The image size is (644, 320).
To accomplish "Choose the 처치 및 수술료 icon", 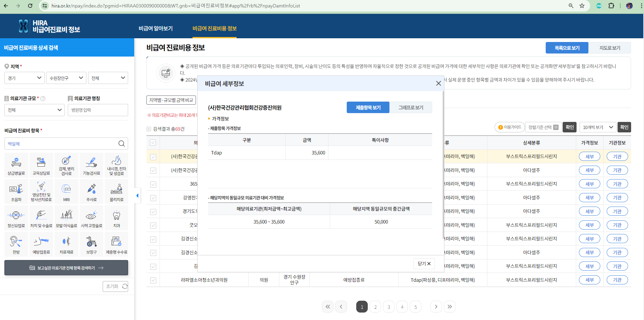I will pos(41,218).
